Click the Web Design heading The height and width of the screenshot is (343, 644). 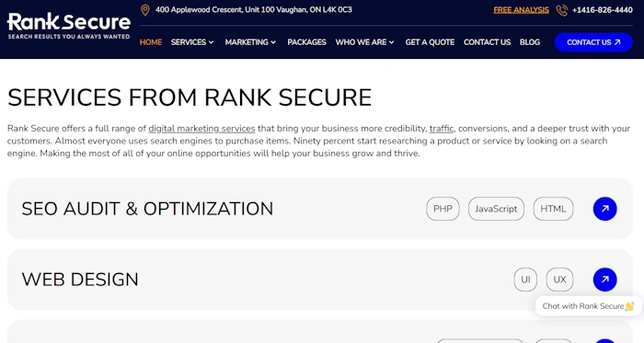(x=80, y=280)
